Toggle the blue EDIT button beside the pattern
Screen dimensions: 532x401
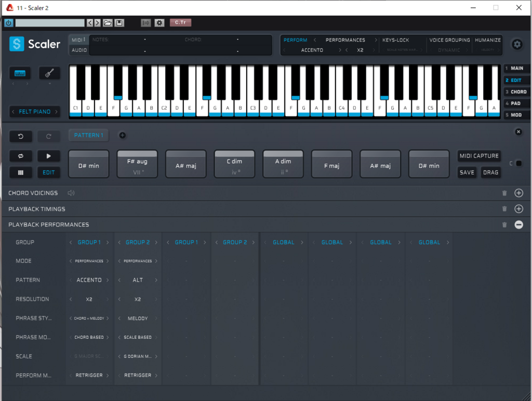[48, 172]
